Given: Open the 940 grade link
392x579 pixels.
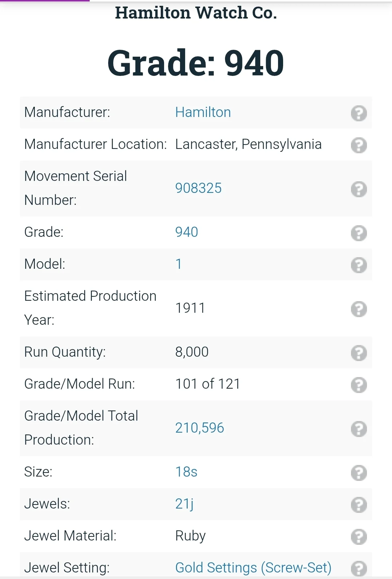Looking at the screenshot, I should [x=187, y=232].
